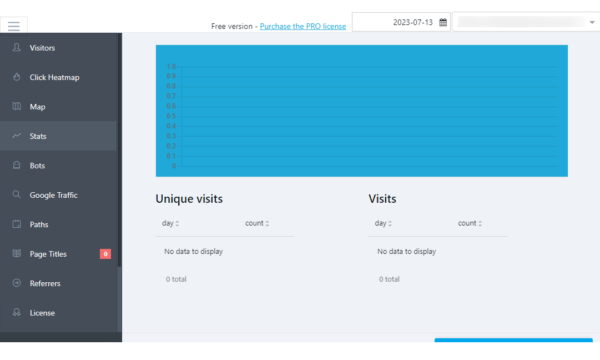Image resolution: width=600 pixels, height=360 pixels.
Task: Open the Bots section
Action: pyautogui.click(x=58, y=166)
